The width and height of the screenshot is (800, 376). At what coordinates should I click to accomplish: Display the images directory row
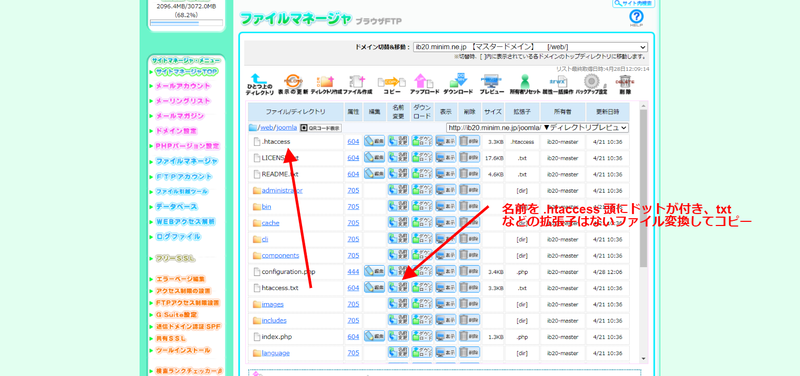point(446,304)
